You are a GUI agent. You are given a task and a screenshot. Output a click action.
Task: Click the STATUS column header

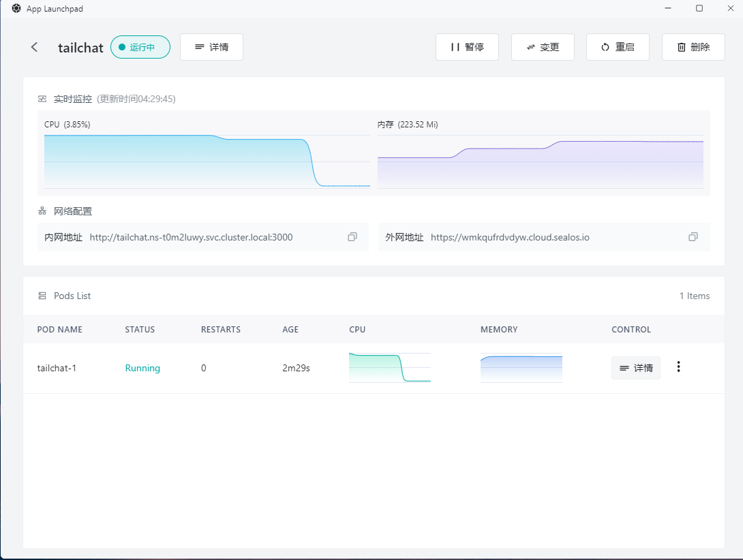point(140,329)
